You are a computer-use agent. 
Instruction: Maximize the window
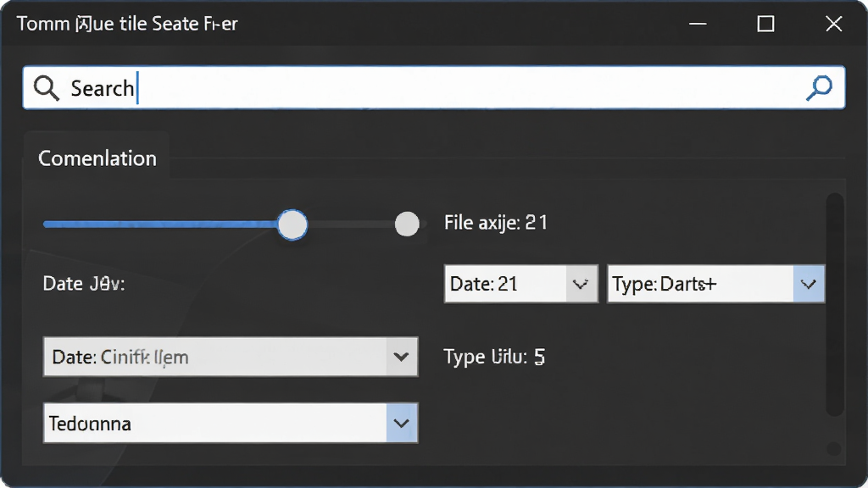765,24
